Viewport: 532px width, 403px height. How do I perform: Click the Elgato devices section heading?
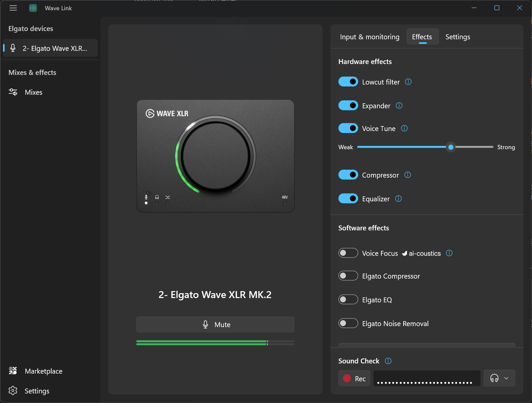pos(31,29)
